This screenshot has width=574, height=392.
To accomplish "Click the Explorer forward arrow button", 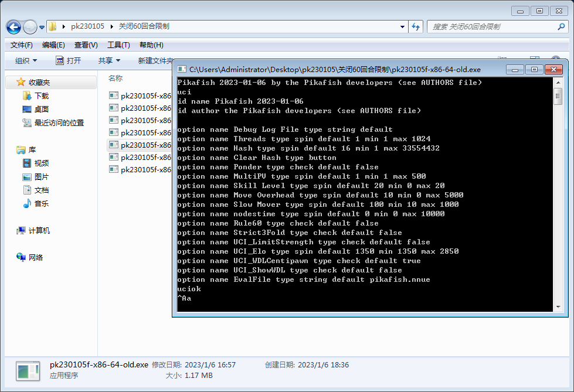I will pos(30,27).
